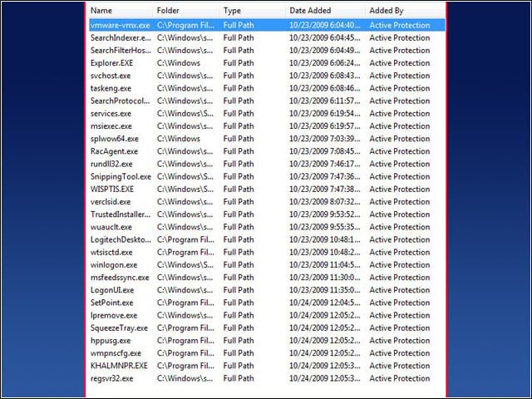
Task: Select the SetPoint.exe row
Action: point(267,303)
